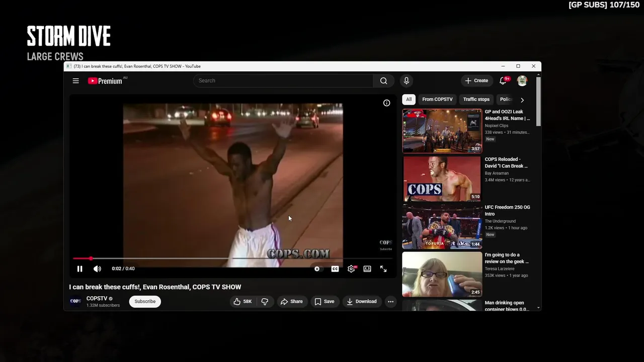This screenshot has height=362, width=644.
Task: Start voice search with microphone icon
Action: 407,80
